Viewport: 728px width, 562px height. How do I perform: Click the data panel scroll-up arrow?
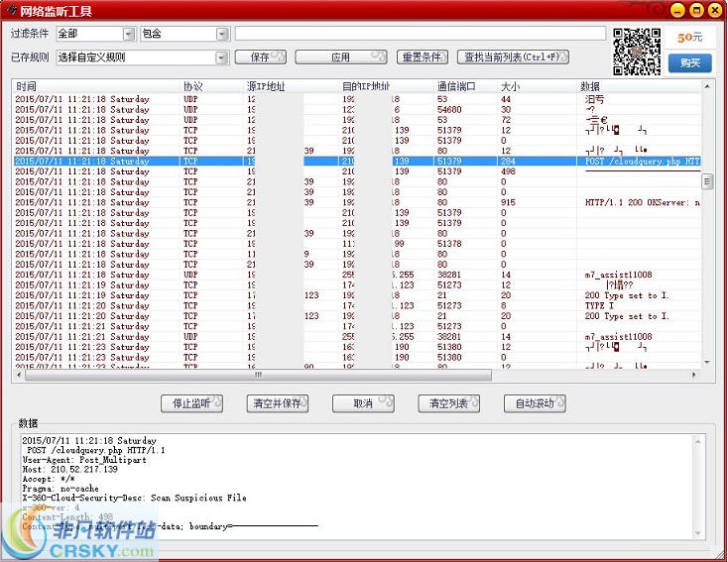tap(697, 441)
